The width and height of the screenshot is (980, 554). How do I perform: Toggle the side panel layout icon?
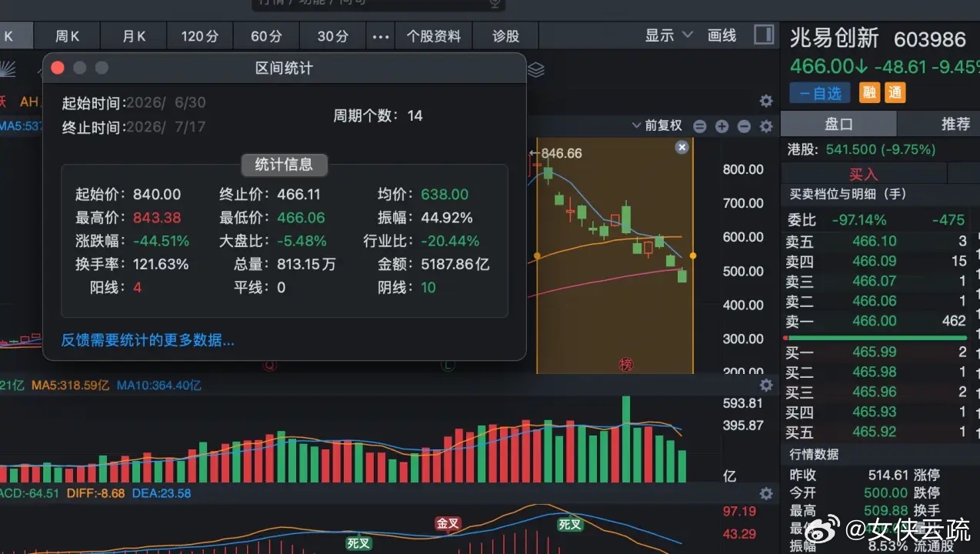(x=764, y=35)
